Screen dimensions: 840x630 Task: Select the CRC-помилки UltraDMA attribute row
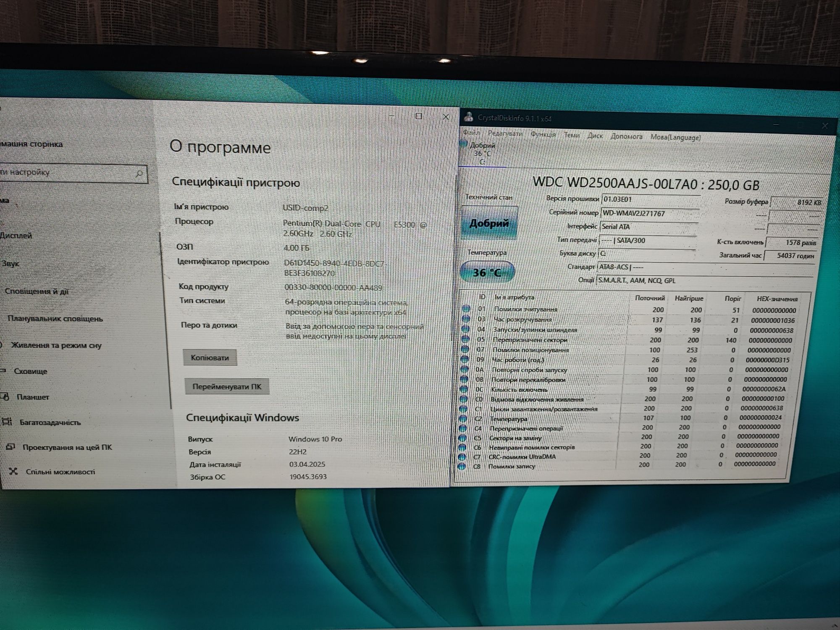click(620, 456)
